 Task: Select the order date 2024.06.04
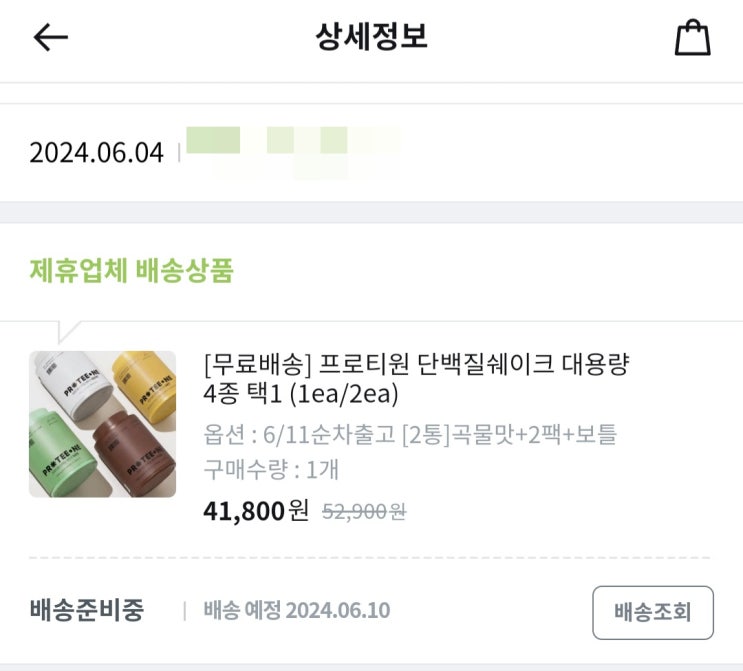pyautogui.click(x=96, y=153)
